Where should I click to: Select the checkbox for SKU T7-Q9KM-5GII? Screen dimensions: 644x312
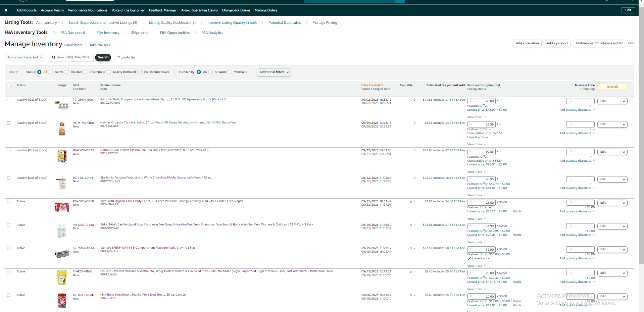pos(9,100)
